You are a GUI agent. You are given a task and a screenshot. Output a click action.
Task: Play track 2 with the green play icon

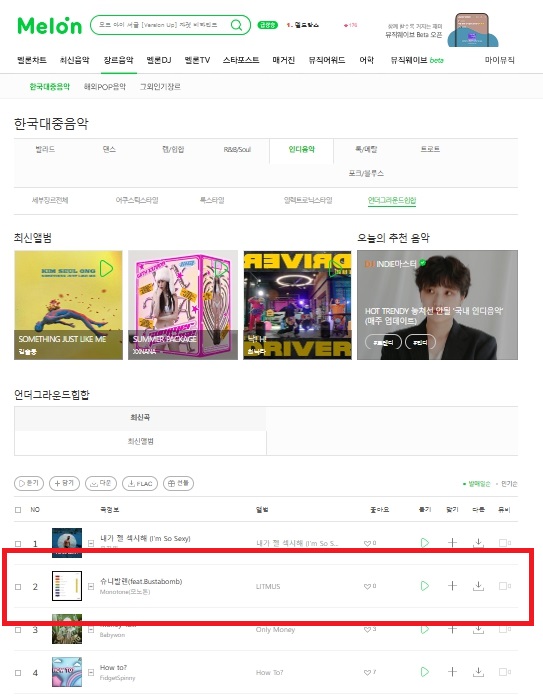pyautogui.click(x=425, y=586)
